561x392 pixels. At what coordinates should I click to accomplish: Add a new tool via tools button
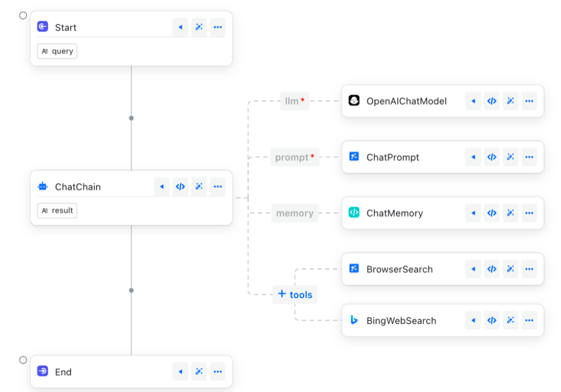(295, 294)
